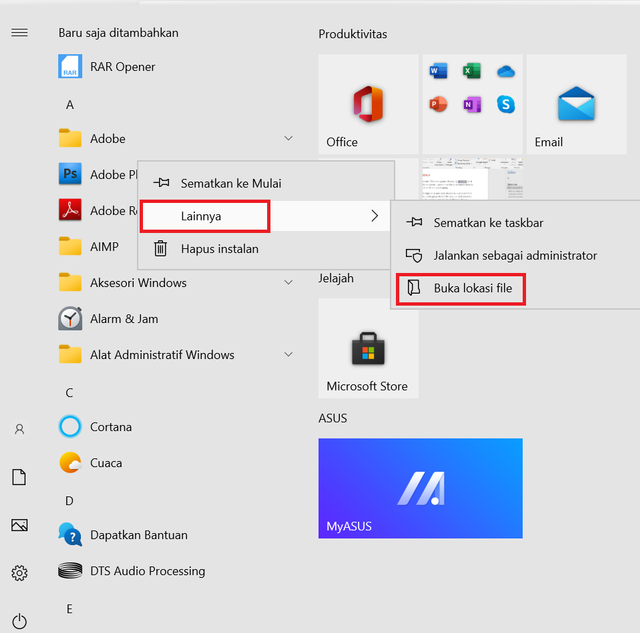Select Sematkan ke Mulai
The height and width of the screenshot is (633, 640).
click(230, 183)
